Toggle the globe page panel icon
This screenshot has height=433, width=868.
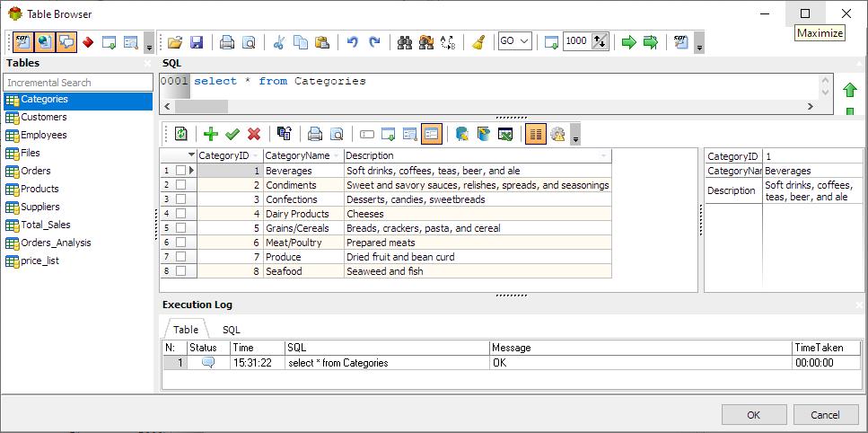[44, 42]
